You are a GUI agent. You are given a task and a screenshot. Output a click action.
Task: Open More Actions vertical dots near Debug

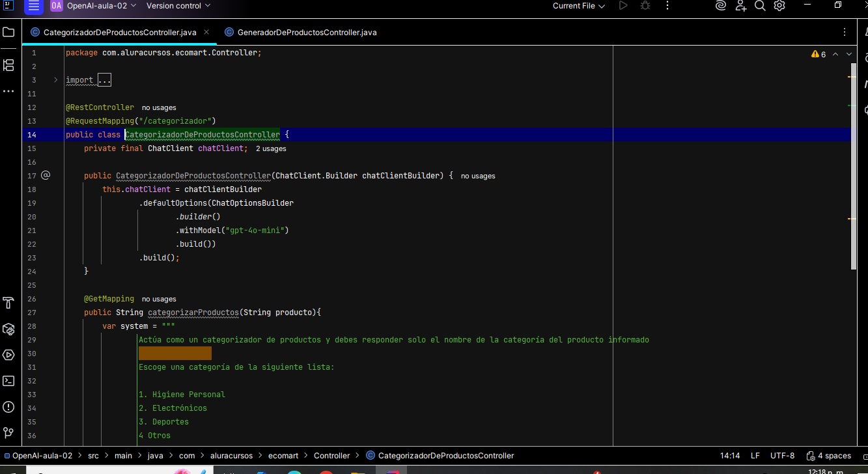(x=667, y=6)
